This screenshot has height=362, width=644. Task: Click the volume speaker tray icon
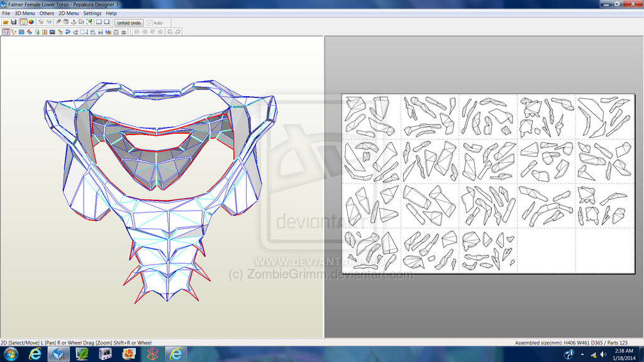603,354
